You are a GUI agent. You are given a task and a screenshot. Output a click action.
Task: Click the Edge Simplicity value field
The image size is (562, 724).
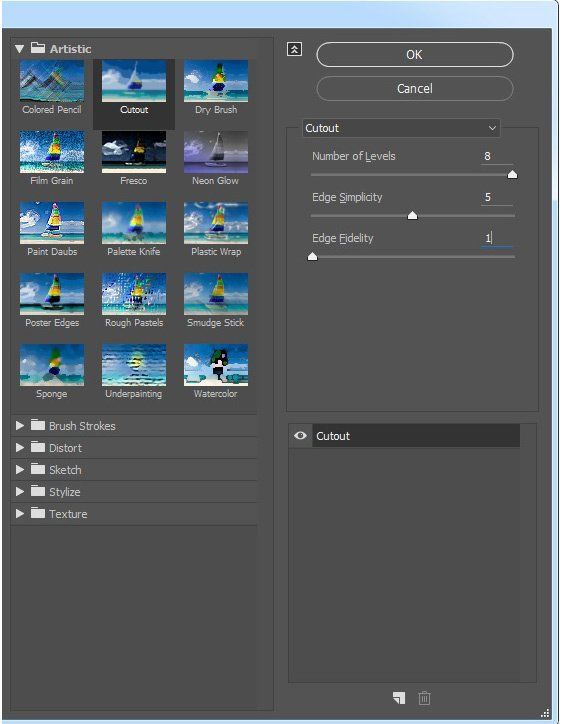click(x=497, y=197)
